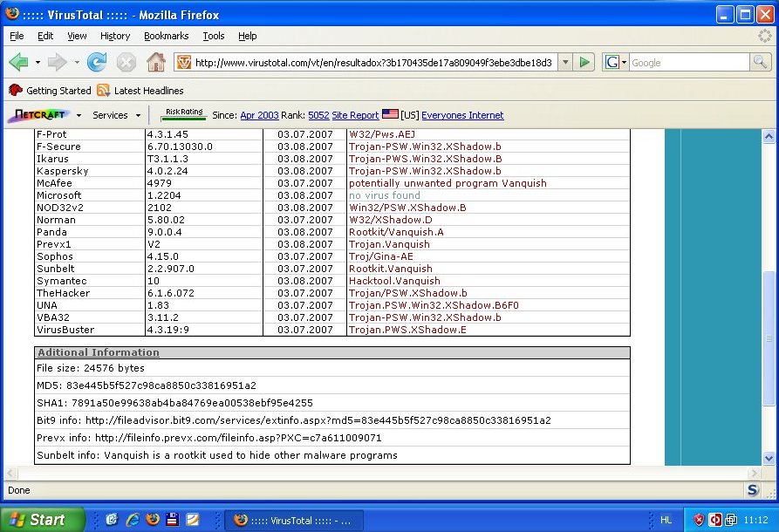779x532 pixels.
Task: Open the Help menu
Action: pyautogui.click(x=248, y=36)
